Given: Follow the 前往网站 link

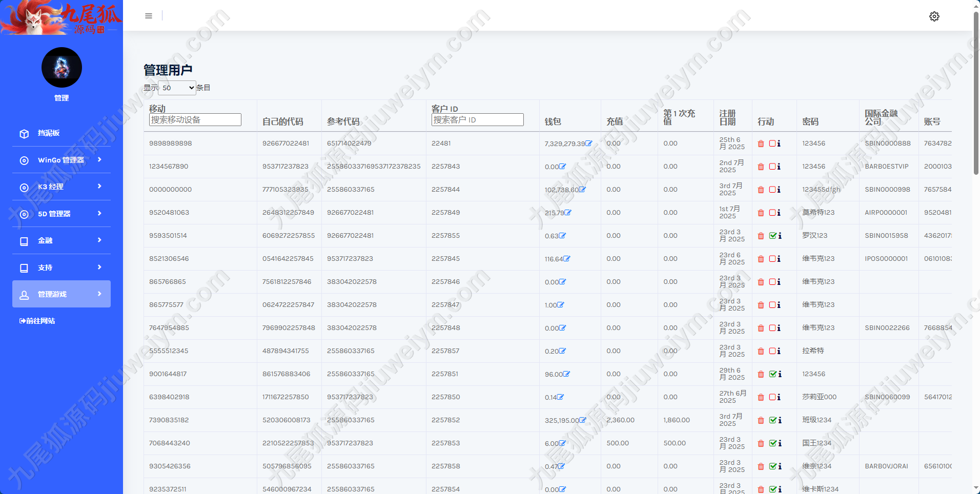Looking at the screenshot, I should 37,321.
